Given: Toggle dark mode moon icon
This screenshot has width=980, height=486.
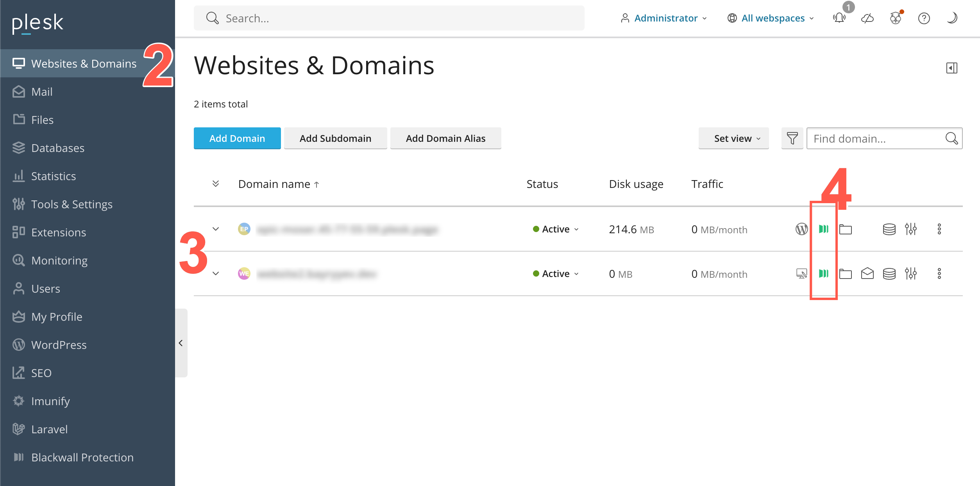Looking at the screenshot, I should 952,18.
